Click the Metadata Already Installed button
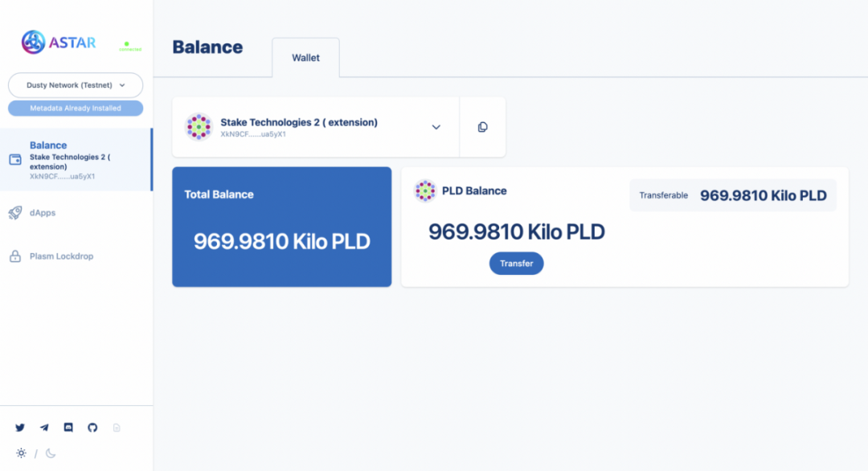868x471 pixels. click(x=76, y=108)
